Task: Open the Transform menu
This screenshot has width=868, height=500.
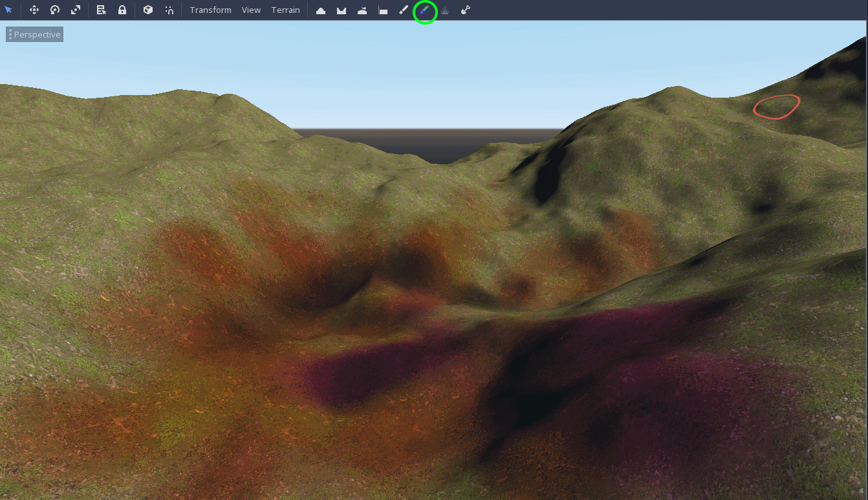Action: (x=210, y=10)
